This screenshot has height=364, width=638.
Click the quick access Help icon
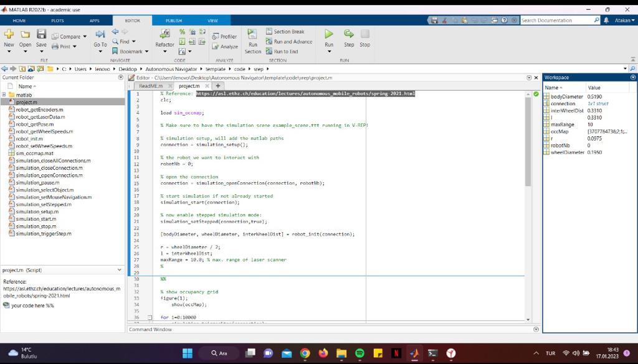pos(505,21)
